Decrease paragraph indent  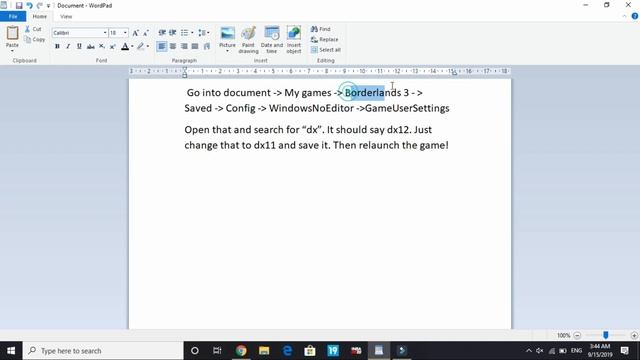click(x=162, y=33)
